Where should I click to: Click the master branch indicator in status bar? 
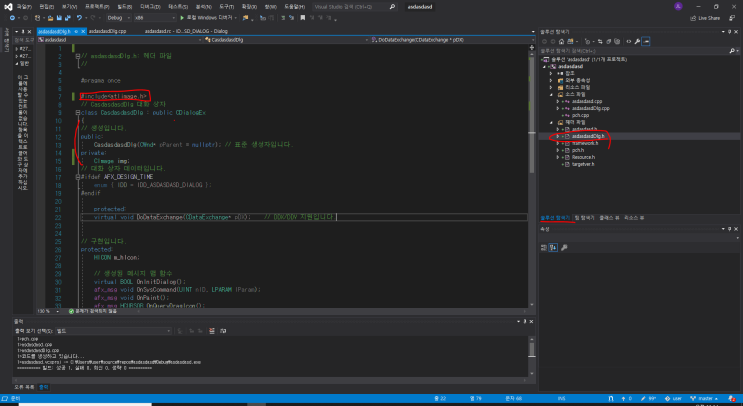704,398
